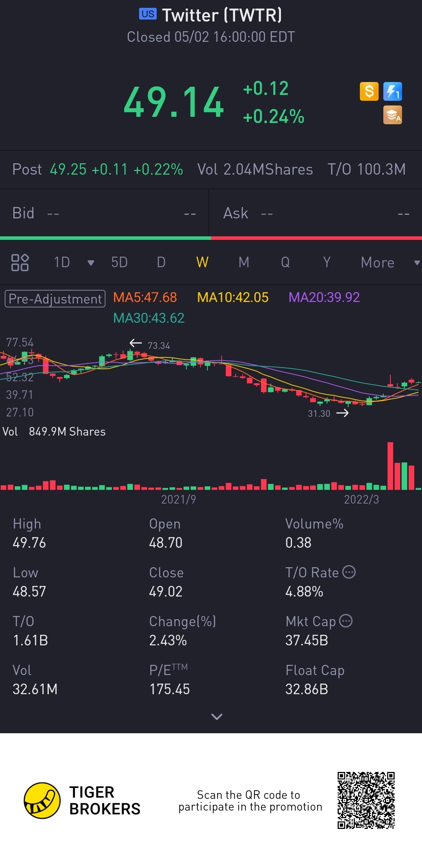The height and width of the screenshot is (868, 422).
Task: Tap the Low 48.57 value
Action: 29,591
